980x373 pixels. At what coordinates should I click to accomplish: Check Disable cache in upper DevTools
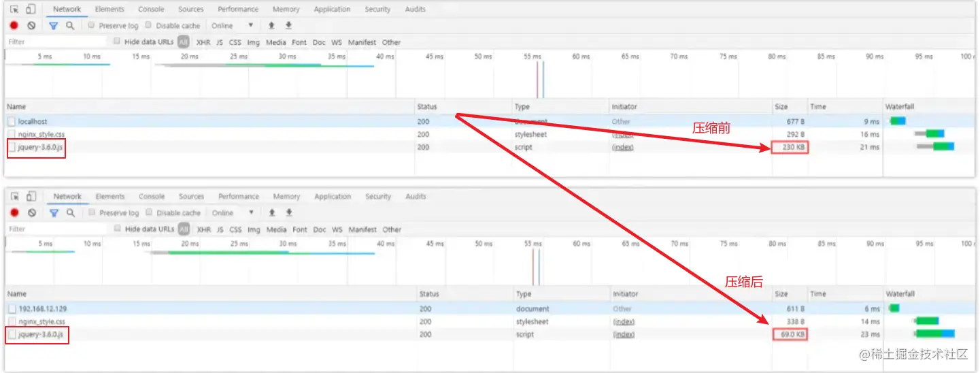pyautogui.click(x=148, y=25)
